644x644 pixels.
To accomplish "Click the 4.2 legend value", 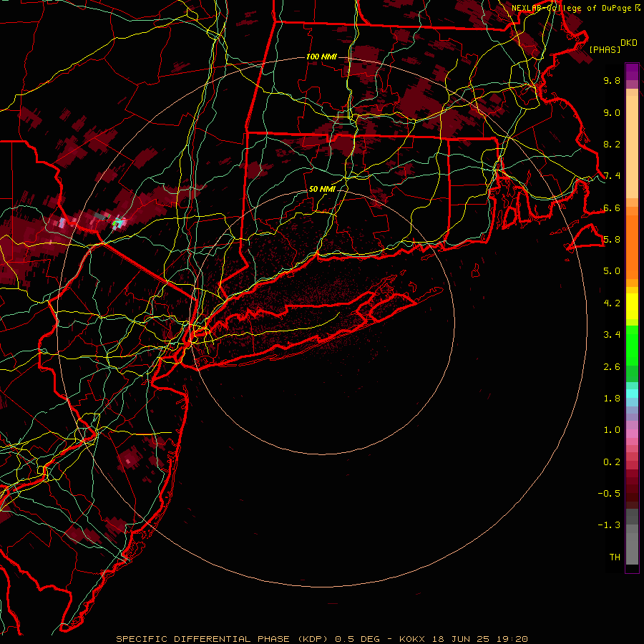I will coord(612,303).
